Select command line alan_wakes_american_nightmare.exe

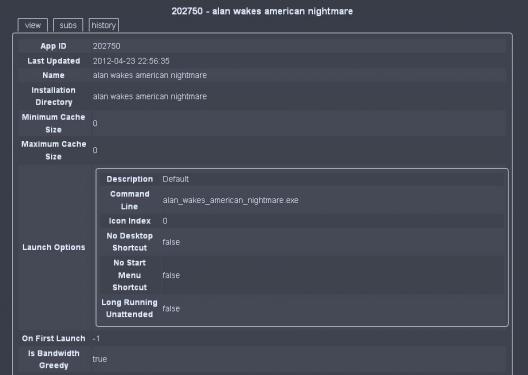pyautogui.click(x=230, y=200)
